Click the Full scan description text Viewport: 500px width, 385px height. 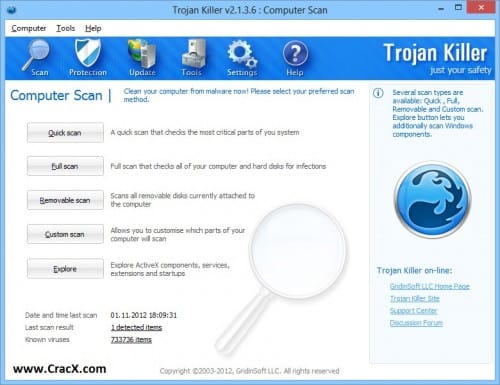[218, 166]
